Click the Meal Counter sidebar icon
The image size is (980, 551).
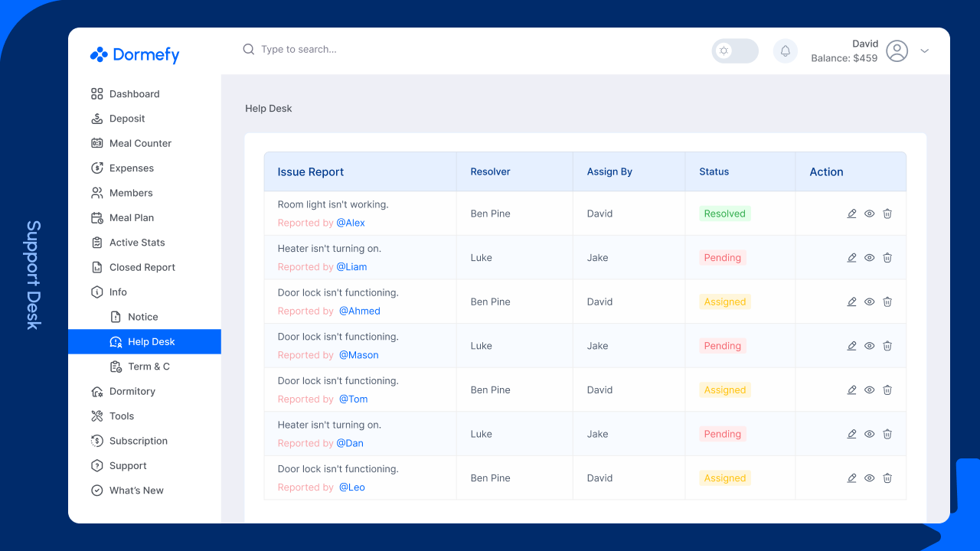[96, 143]
